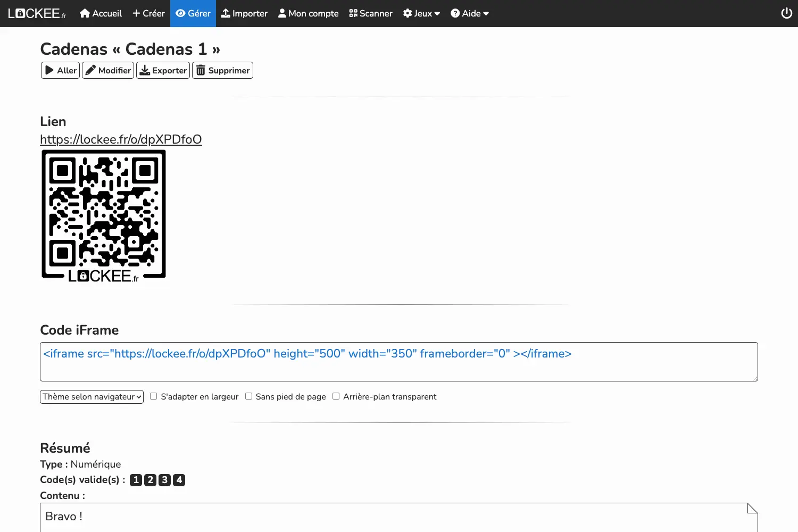Click the valid code digit 4 badge
Screen dimensions: 798x532
[179, 480]
